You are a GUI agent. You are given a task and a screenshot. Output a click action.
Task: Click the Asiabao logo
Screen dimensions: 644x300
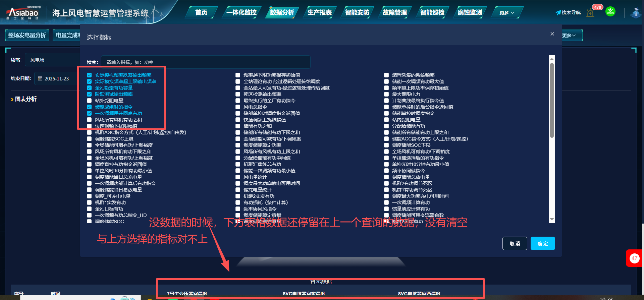tap(23, 13)
